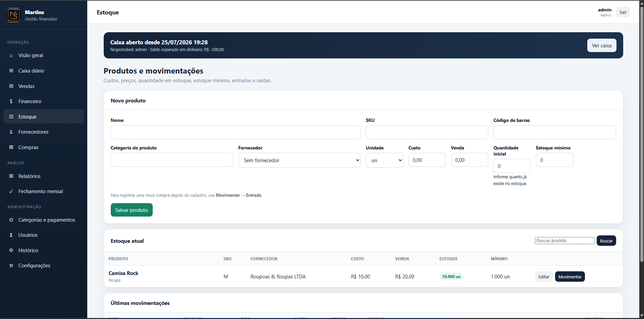Click the FORNECEDOR column header

264,259
